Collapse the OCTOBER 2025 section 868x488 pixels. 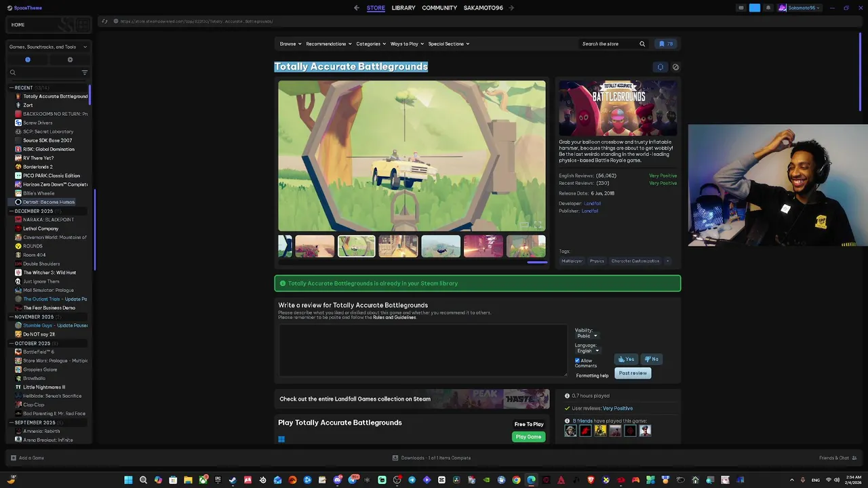pyautogui.click(x=11, y=343)
